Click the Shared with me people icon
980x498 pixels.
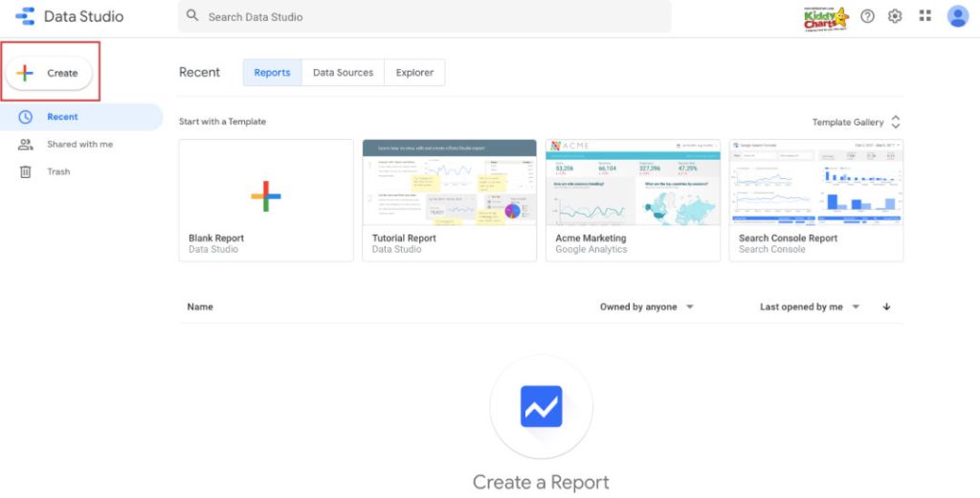click(x=25, y=145)
